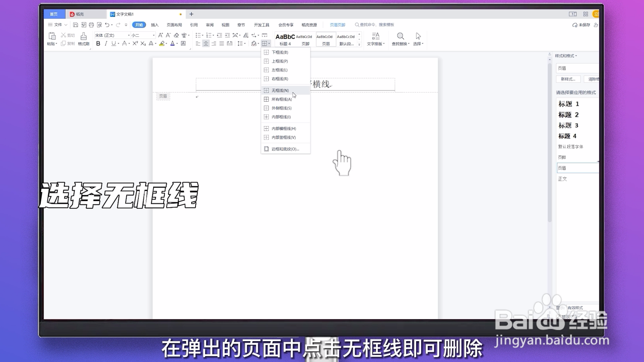Center align the paragraph
The height and width of the screenshot is (362, 644).
206,44
